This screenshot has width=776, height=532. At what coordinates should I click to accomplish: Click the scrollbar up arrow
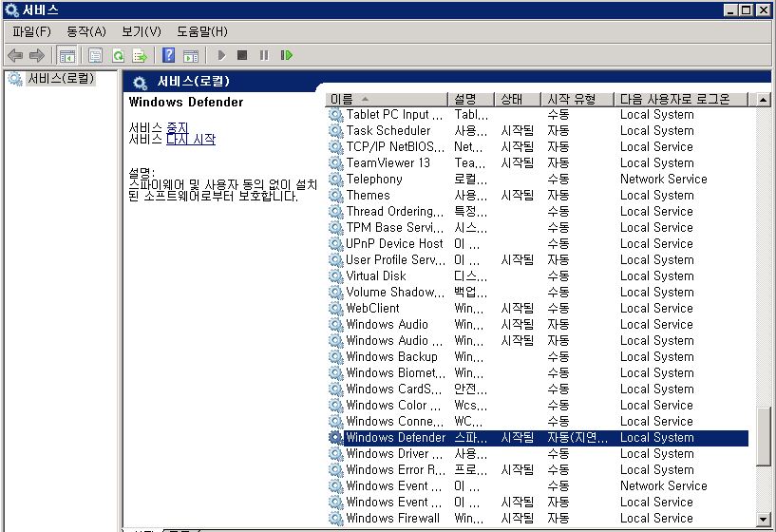[x=763, y=100]
